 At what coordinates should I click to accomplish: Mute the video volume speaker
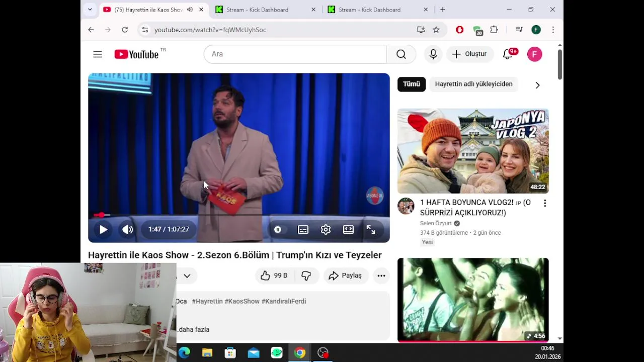(x=128, y=230)
